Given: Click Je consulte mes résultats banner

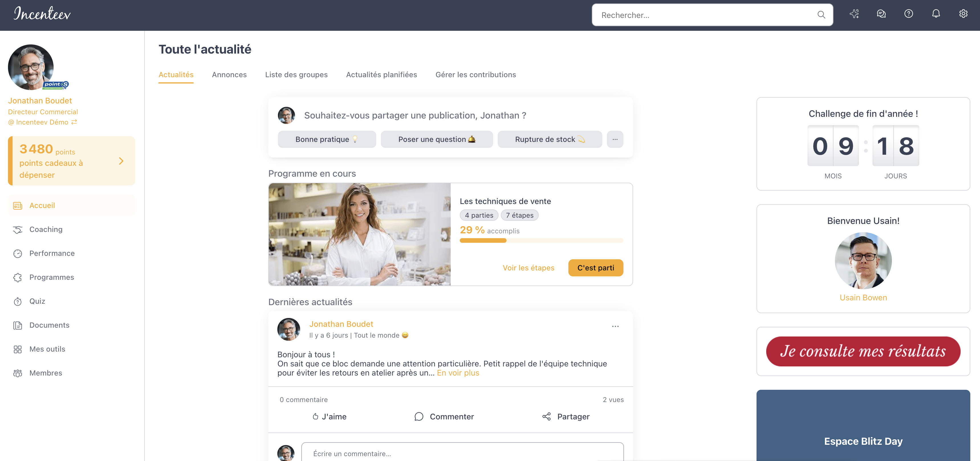Looking at the screenshot, I should pyautogui.click(x=863, y=352).
